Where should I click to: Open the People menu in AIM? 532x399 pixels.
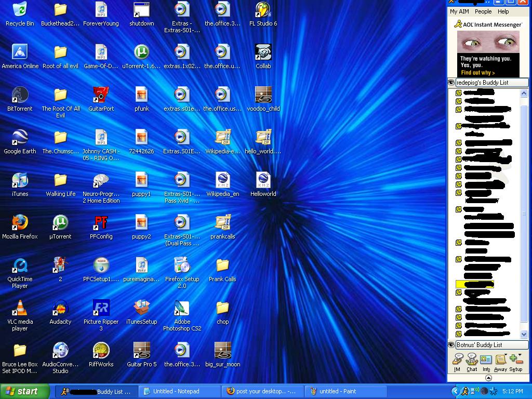(x=483, y=11)
